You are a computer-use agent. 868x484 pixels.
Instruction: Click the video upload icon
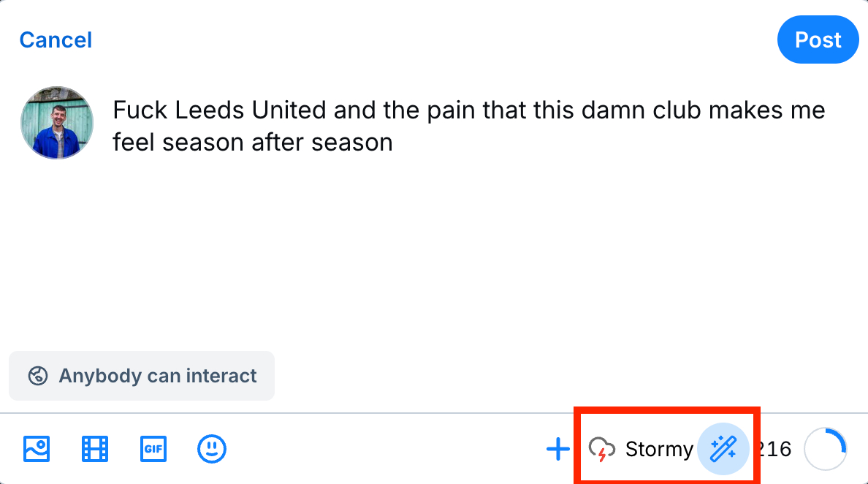tap(95, 448)
